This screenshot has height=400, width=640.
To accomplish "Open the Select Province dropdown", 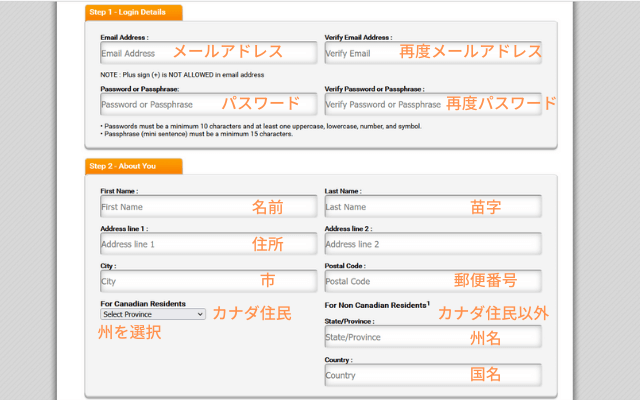I will pos(153,314).
